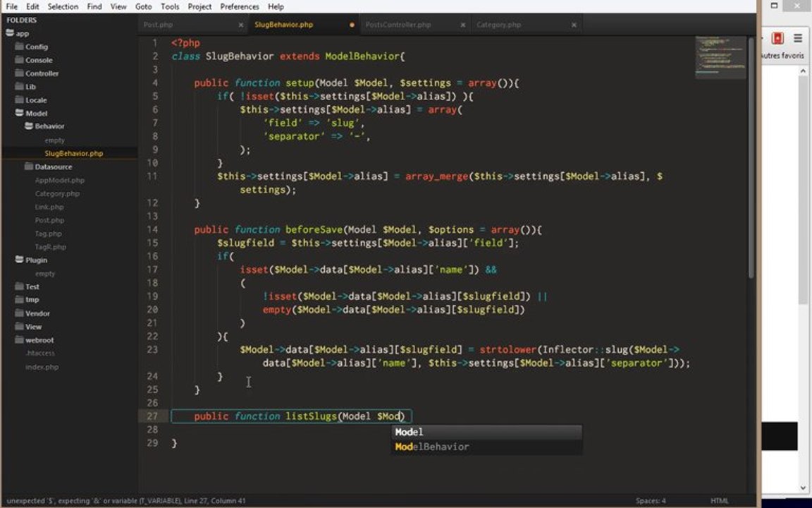Switch to the Category.php tab
This screenshot has height=508, width=812.
pos(526,25)
